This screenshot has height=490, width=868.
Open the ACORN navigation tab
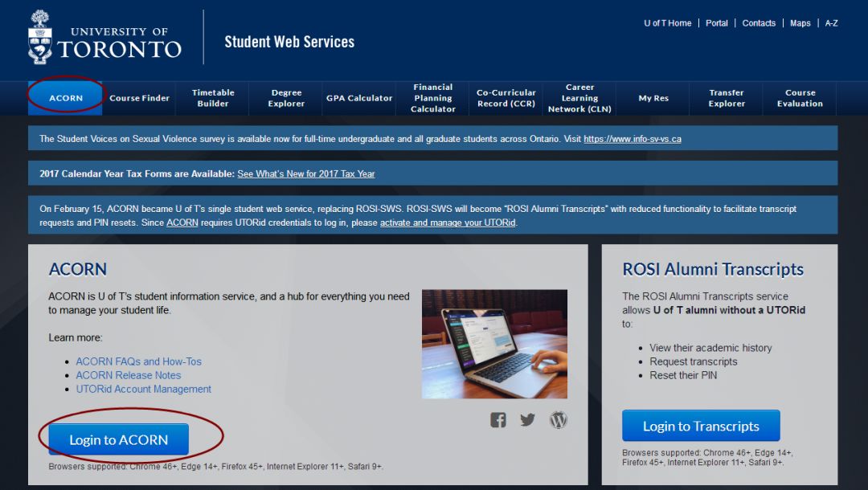tap(66, 98)
